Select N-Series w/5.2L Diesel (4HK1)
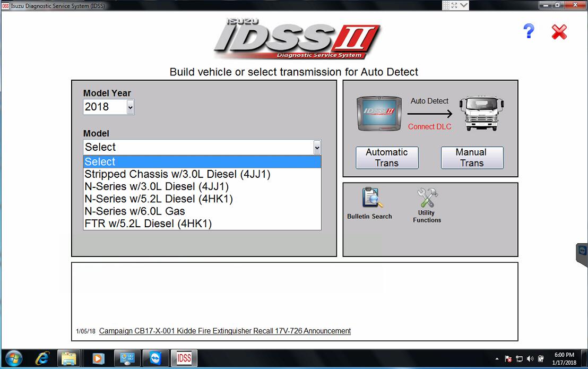This screenshot has width=588, height=369. coord(202,199)
